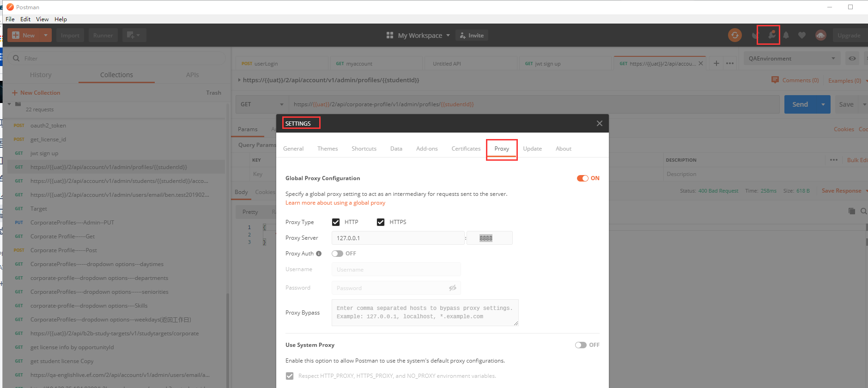Open the File menu
This screenshot has width=868, height=388.
(10, 19)
